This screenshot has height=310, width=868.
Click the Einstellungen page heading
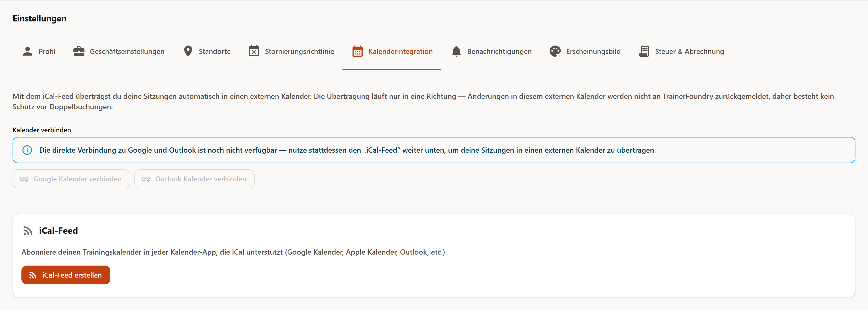tap(39, 19)
